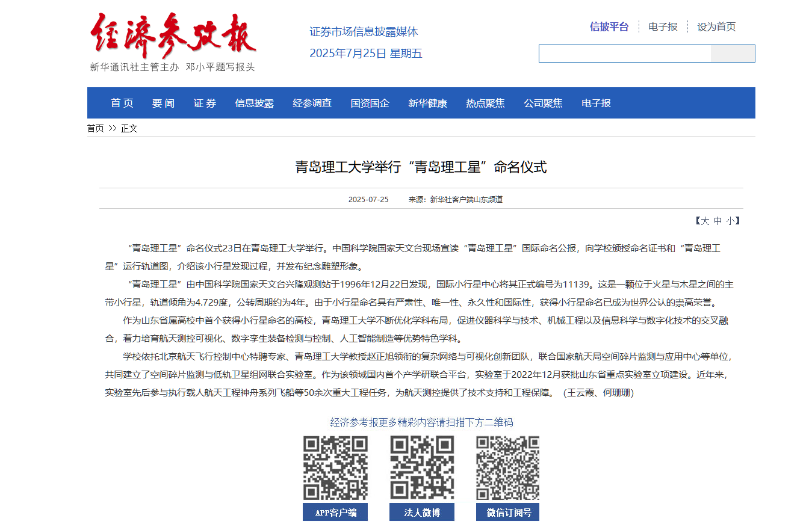Click the APP客户端 QR code image

(x=335, y=468)
